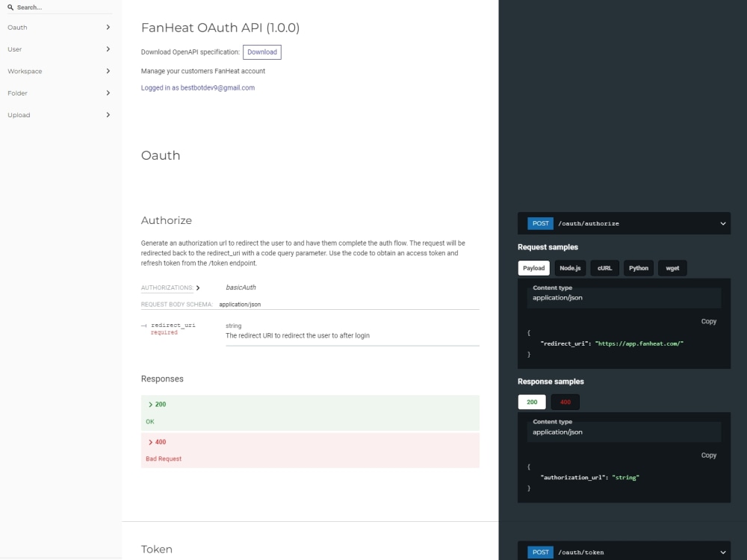Expand the Folder sidebar chevron
Viewport: 747px width, 560px height.
coord(108,93)
